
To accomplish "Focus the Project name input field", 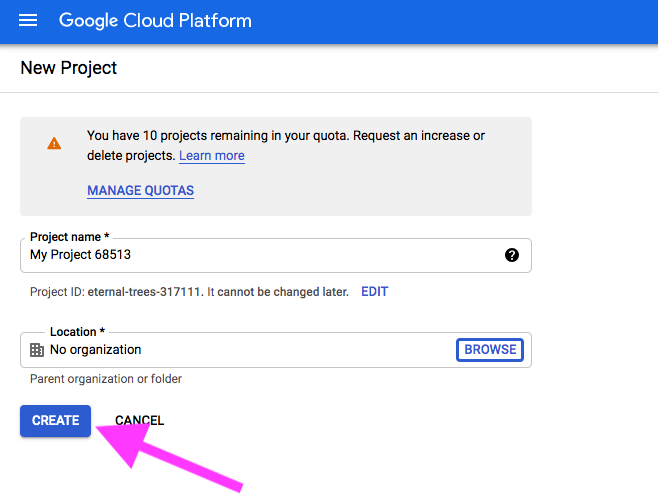I will 276,255.
